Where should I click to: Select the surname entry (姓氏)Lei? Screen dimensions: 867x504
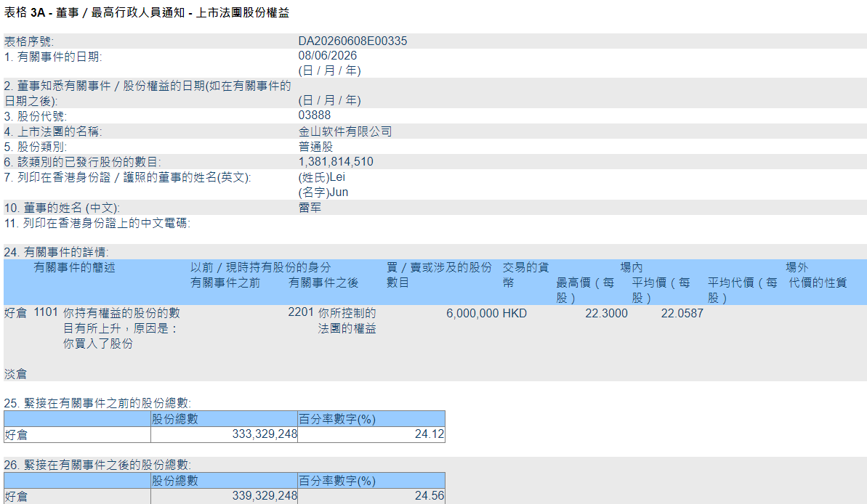click(x=322, y=177)
